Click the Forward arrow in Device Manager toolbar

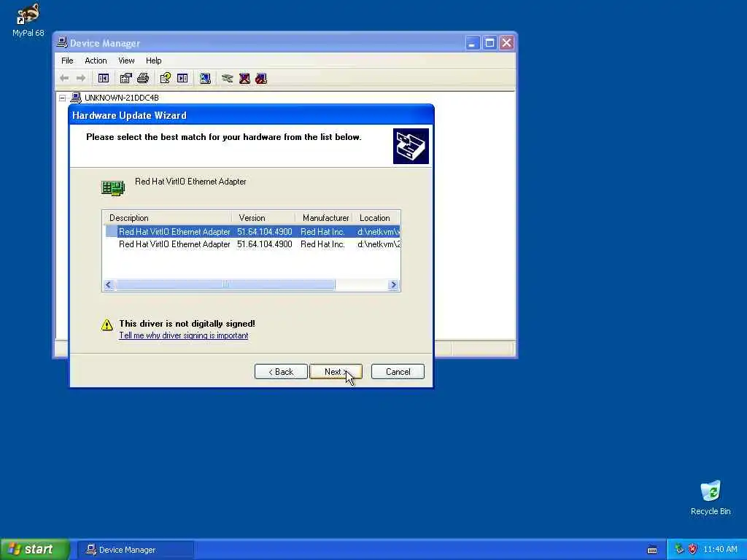[81, 79]
